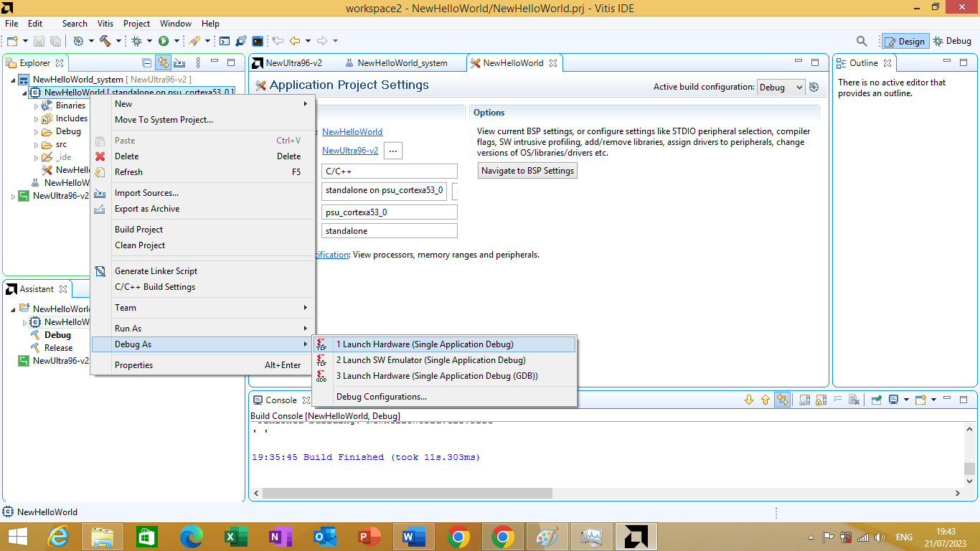Open Excel from the Windows taskbar
Viewport: 980px width, 551px height.
[x=236, y=537]
